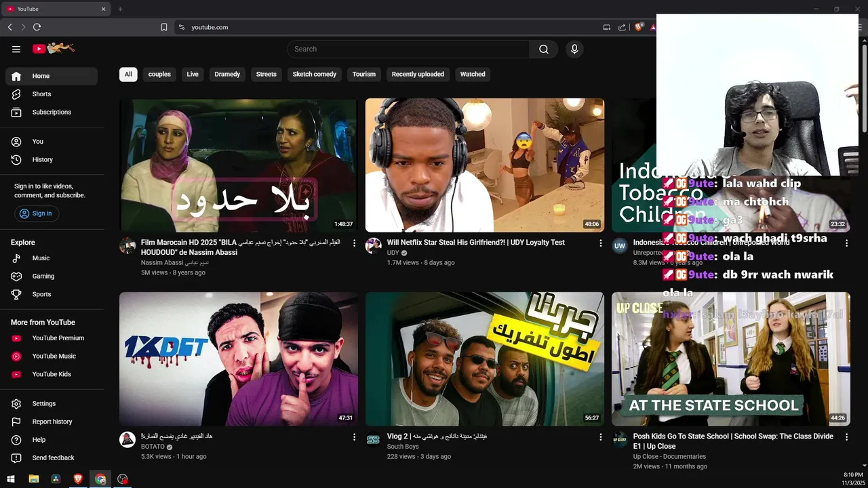This screenshot has height=488, width=868.
Task: Select the Dramedy filter chip
Action: pos(227,75)
